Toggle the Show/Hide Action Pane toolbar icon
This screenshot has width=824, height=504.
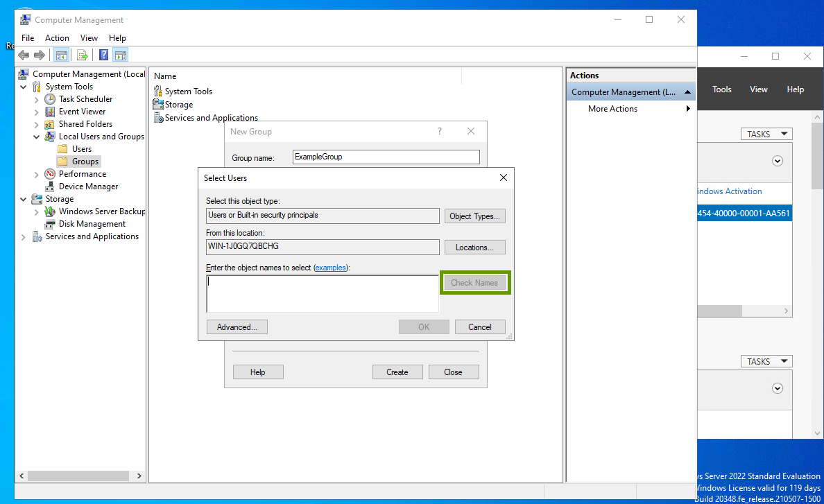(121, 55)
